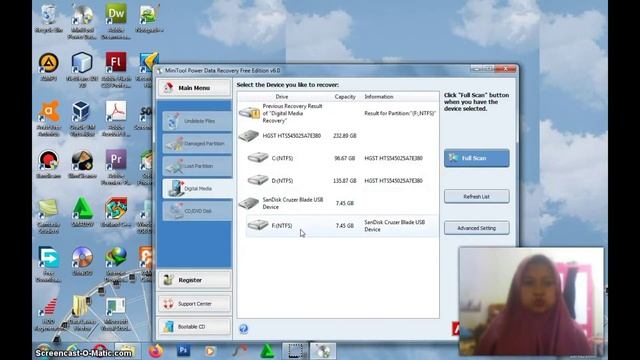The height and width of the screenshot is (360, 640).
Task: Select the CD/DVD Disk module
Action: 197,211
